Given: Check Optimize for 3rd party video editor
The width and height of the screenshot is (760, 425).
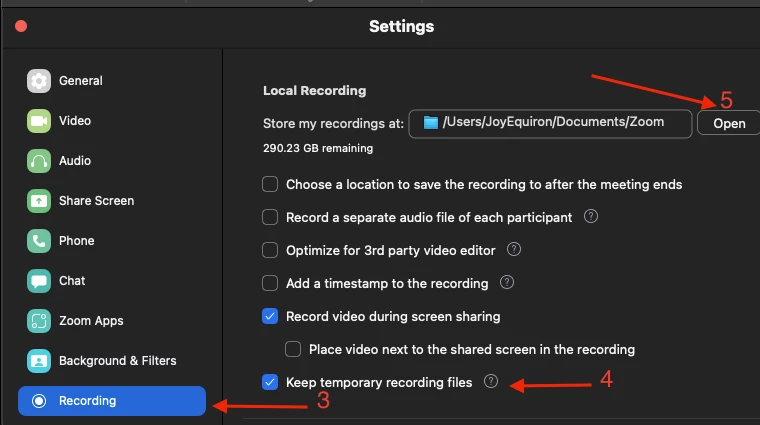Looking at the screenshot, I should pos(270,250).
